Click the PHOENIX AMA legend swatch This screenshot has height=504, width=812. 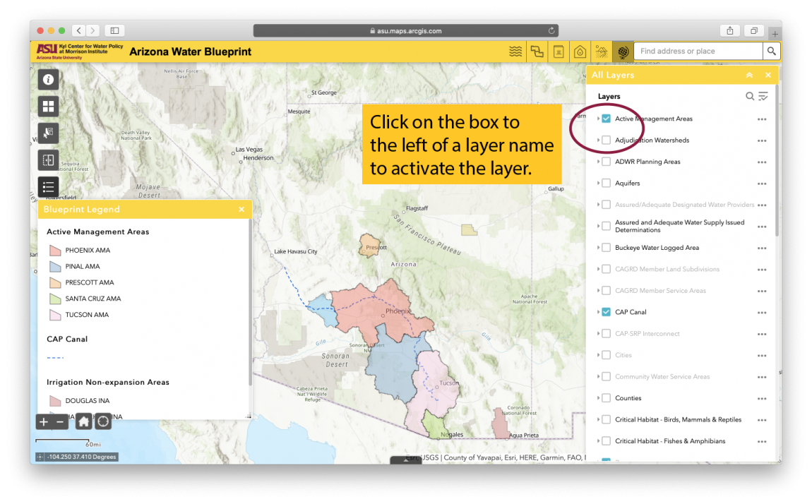click(x=55, y=250)
